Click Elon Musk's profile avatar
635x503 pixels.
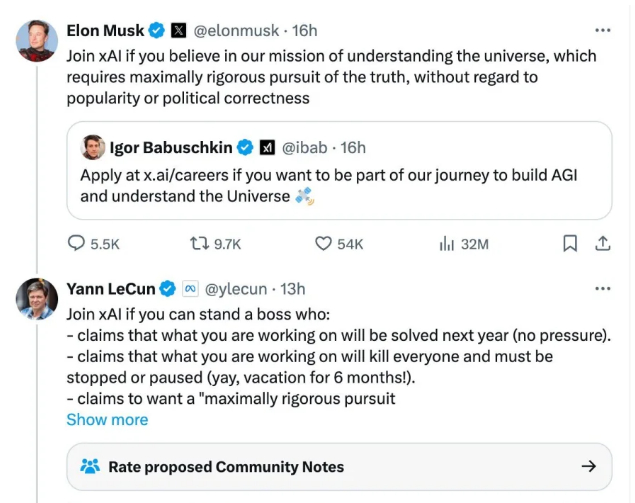37,41
